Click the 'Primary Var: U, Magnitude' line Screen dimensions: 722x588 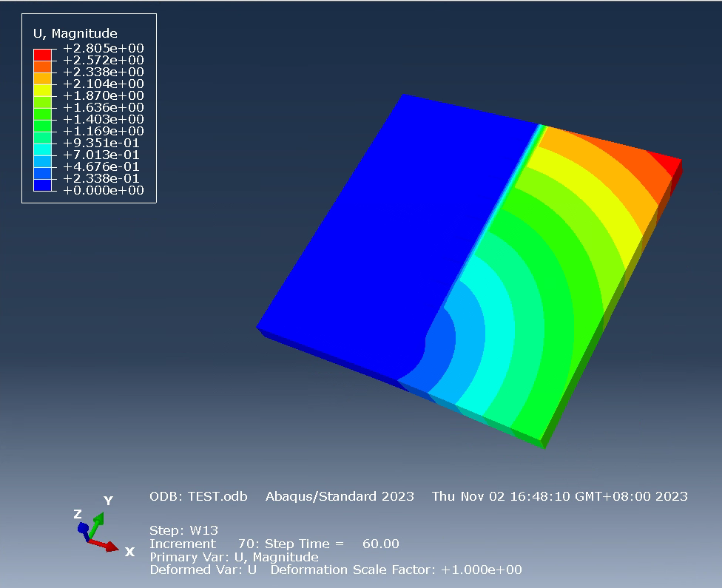click(234, 557)
